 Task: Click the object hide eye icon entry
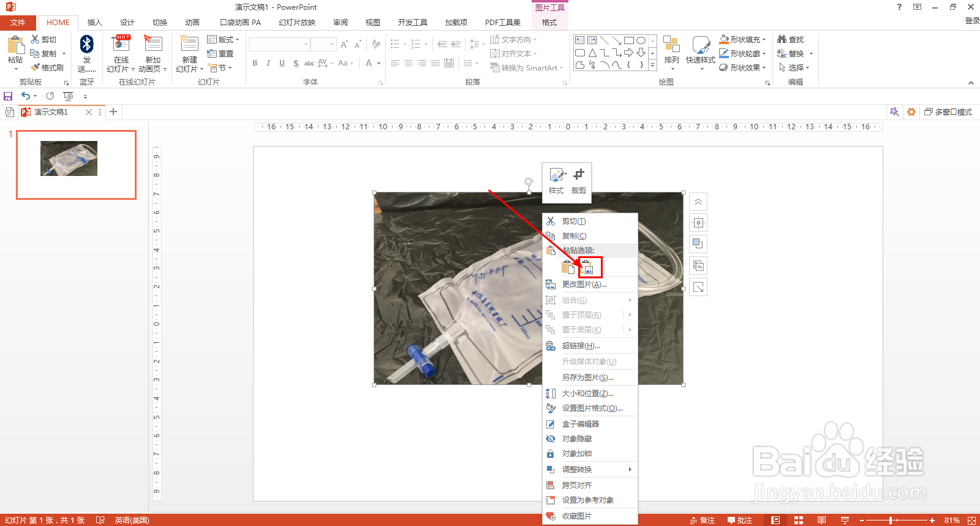tap(590, 439)
